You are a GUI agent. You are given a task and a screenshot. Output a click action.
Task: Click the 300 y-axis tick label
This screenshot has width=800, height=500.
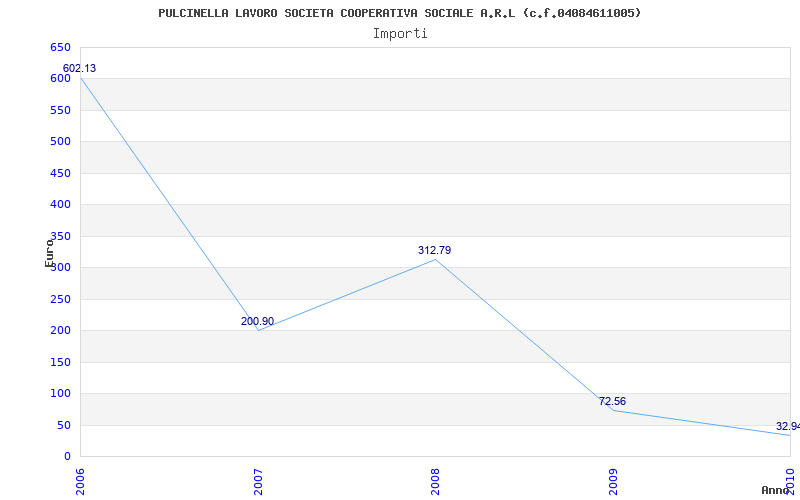pyautogui.click(x=60, y=267)
